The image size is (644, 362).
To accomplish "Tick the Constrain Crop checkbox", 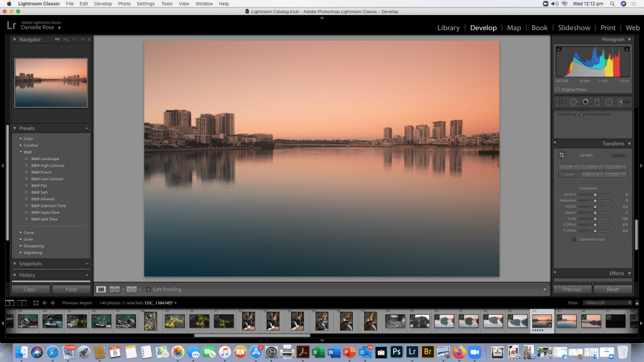I will pos(574,239).
